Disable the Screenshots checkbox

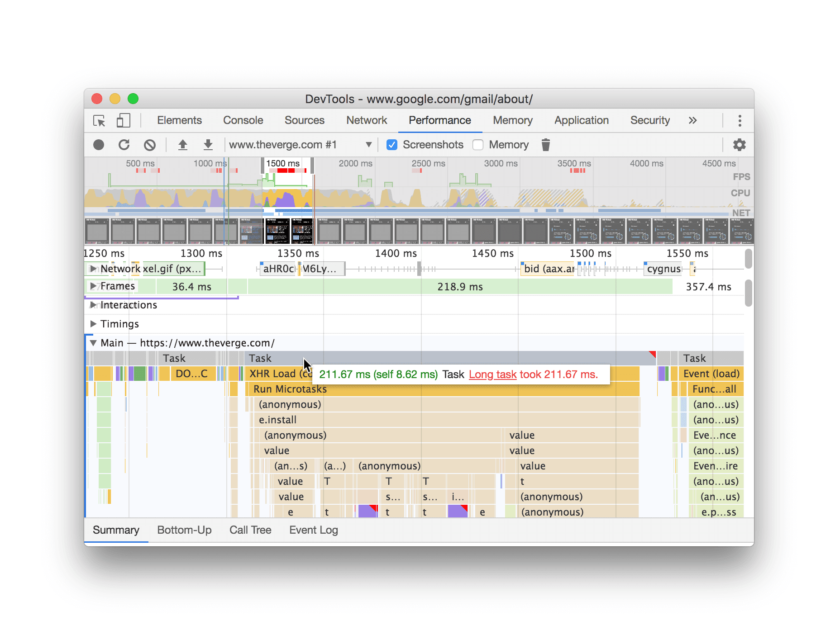click(392, 145)
